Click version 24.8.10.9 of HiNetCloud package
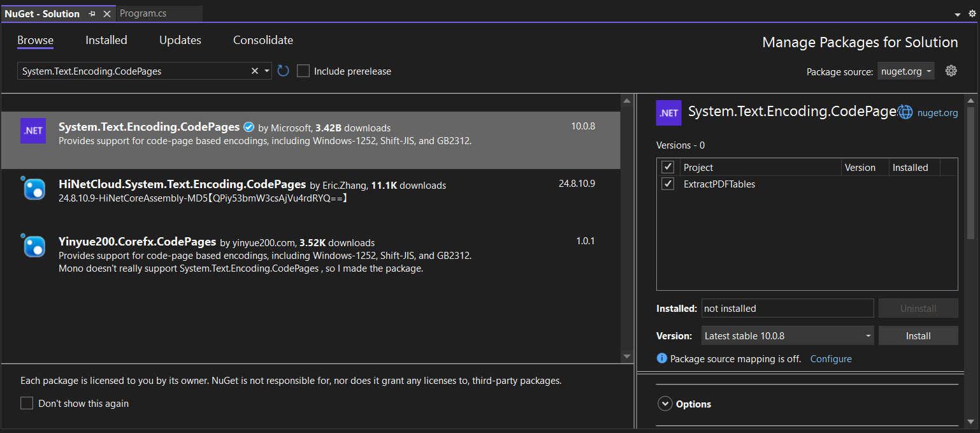This screenshot has height=433, width=980. coord(577,184)
